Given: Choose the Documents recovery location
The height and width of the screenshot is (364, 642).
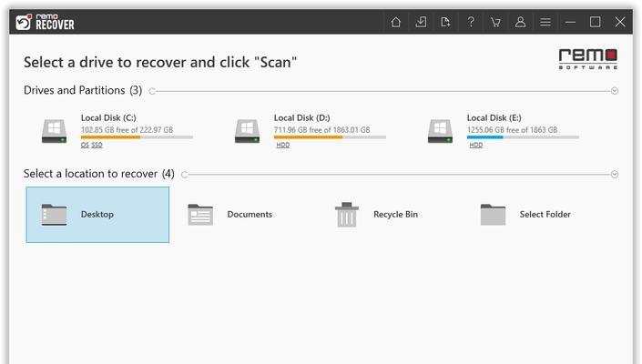Looking at the screenshot, I should click(x=244, y=215).
